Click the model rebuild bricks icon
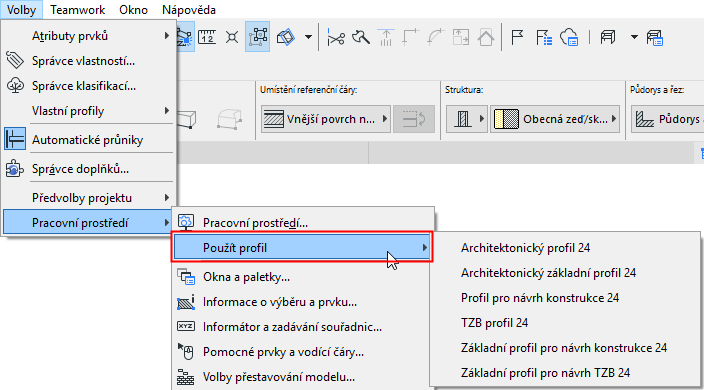This screenshot has height=390, width=704. tap(185, 377)
